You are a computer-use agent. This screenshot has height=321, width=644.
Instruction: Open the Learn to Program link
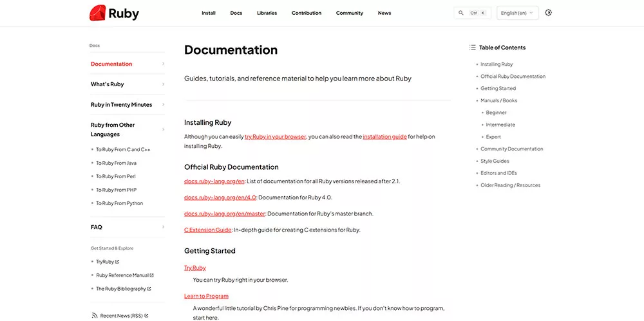point(206,296)
